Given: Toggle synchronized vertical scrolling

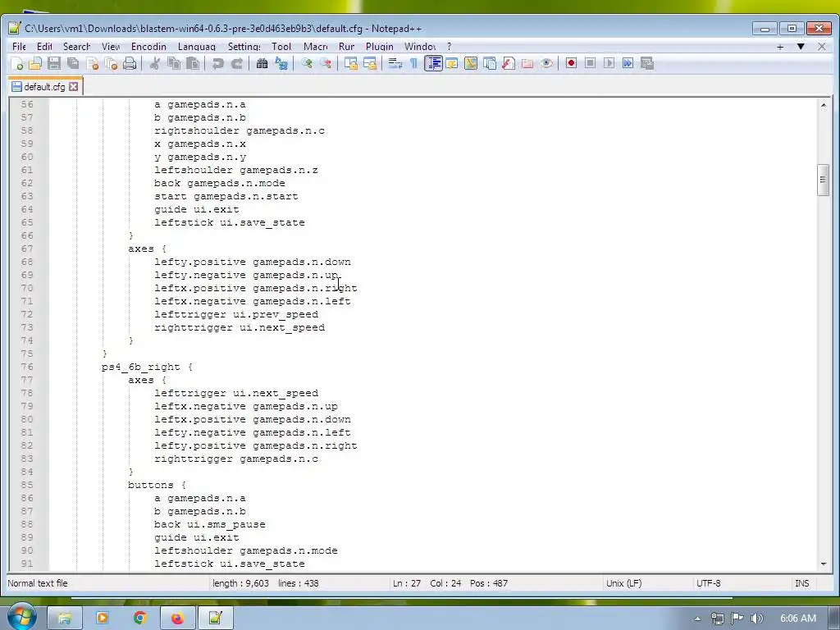Looking at the screenshot, I should [x=351, y=64].
